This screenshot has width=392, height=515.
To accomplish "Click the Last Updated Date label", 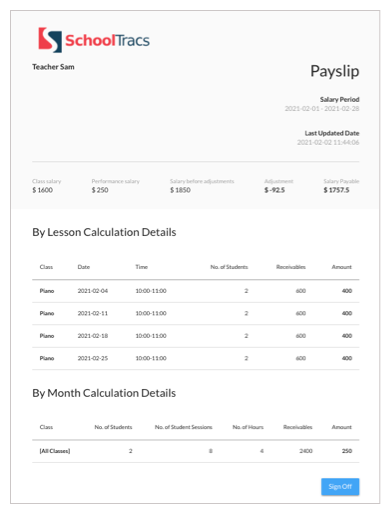I will coord(332,133).
